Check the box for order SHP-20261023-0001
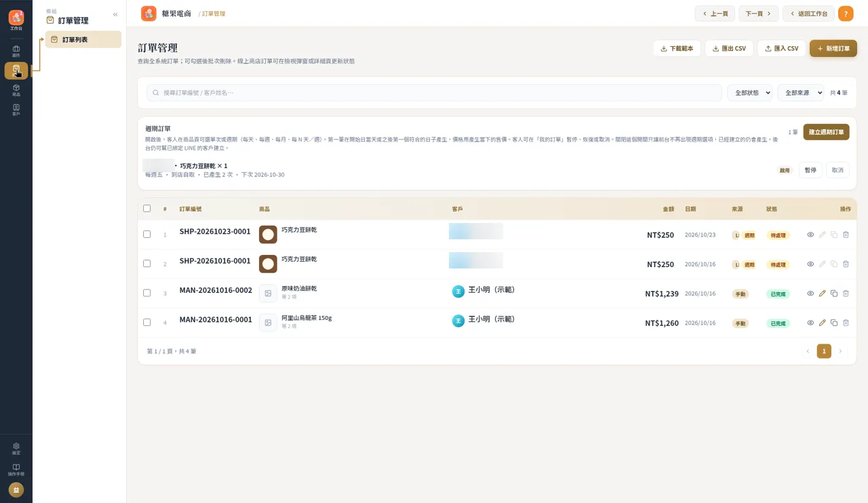 tap(146, 234)
